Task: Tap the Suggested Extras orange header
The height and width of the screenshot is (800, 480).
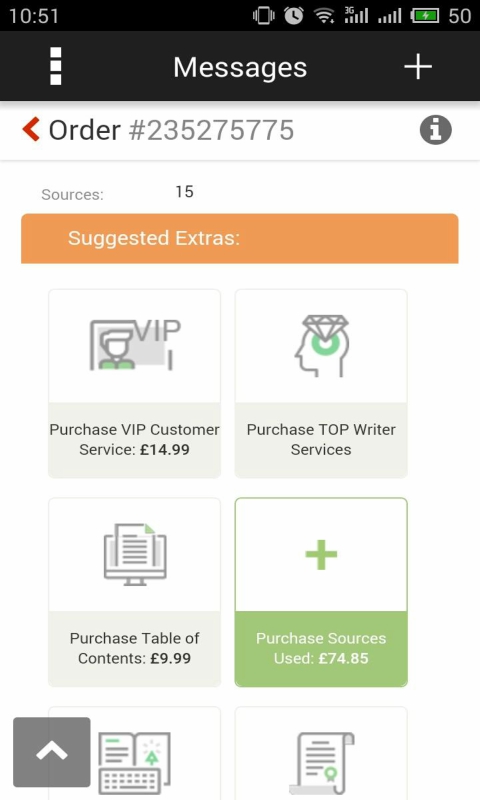Action: tap(240, 238)
